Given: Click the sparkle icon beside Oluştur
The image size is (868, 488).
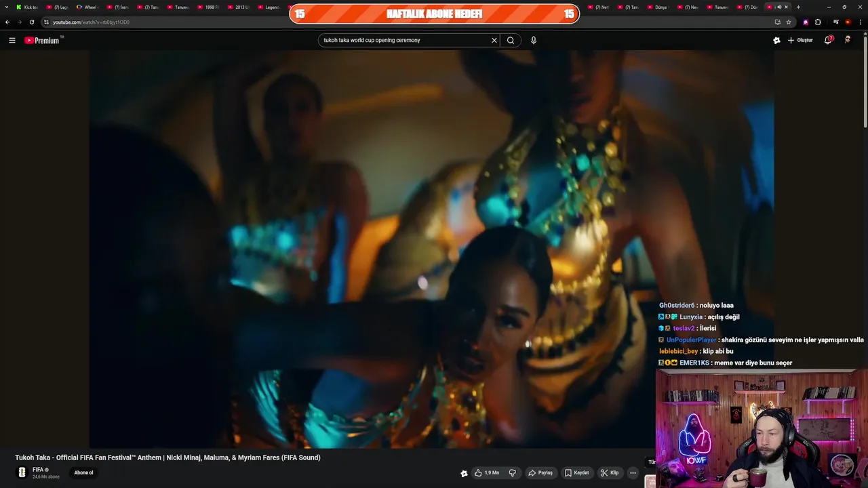Looking at the screenshot, I should pos(776,40).
